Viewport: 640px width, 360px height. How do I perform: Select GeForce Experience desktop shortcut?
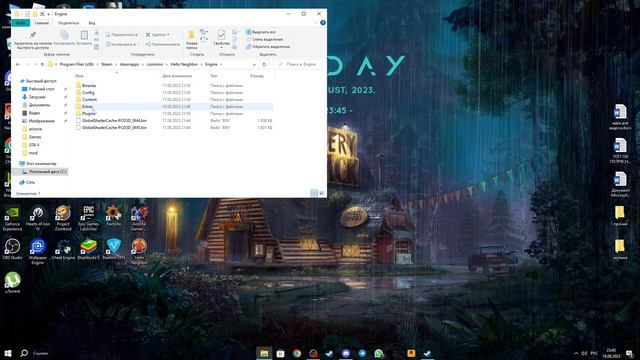(12, 219)
